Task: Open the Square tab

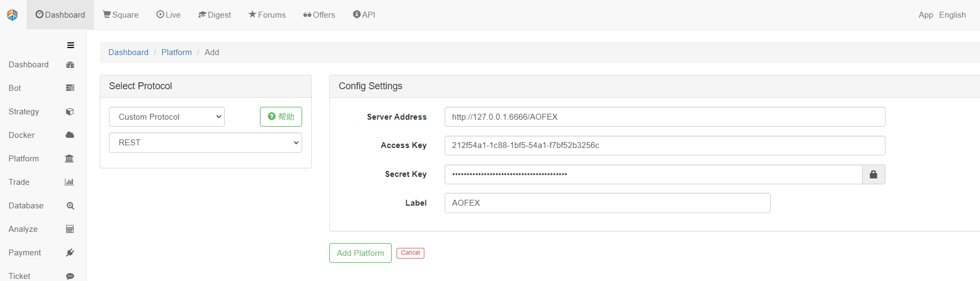Action: (x=121, y=15)
